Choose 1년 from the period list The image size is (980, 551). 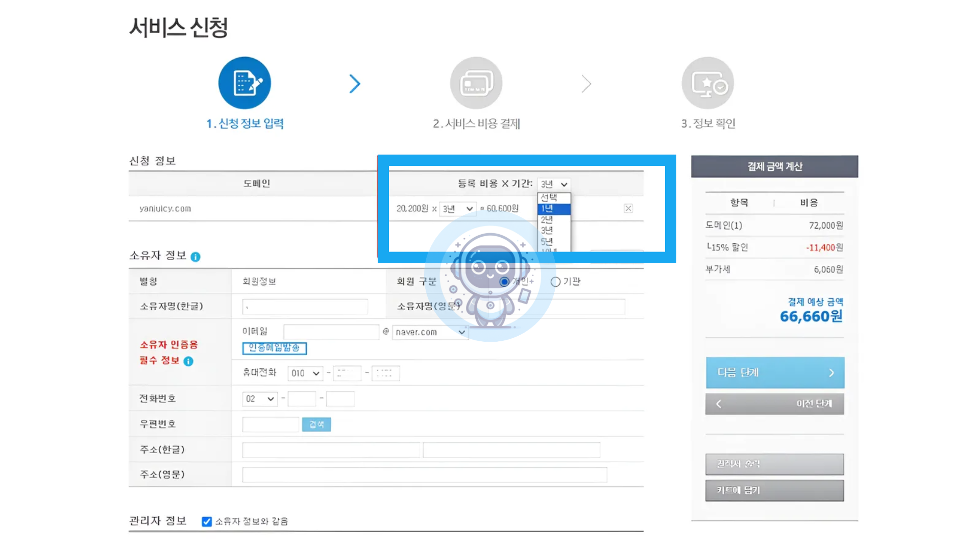pos(553,209)
